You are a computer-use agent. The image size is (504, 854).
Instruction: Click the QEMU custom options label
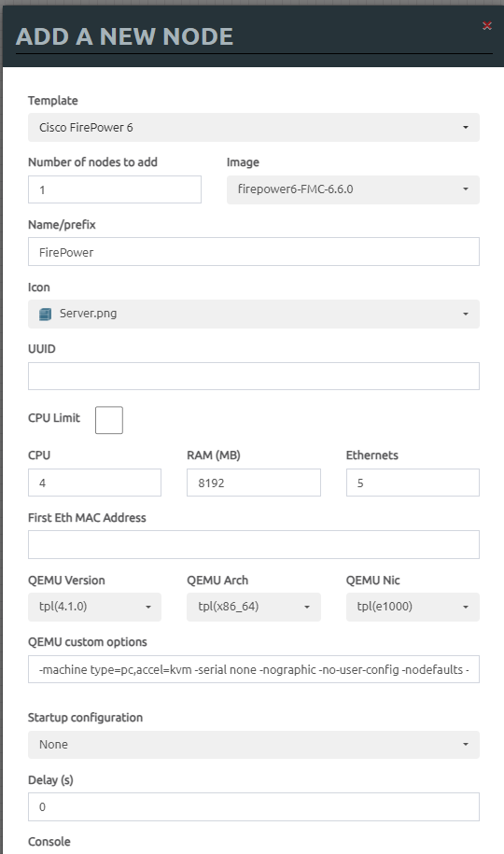coord(87,642)
